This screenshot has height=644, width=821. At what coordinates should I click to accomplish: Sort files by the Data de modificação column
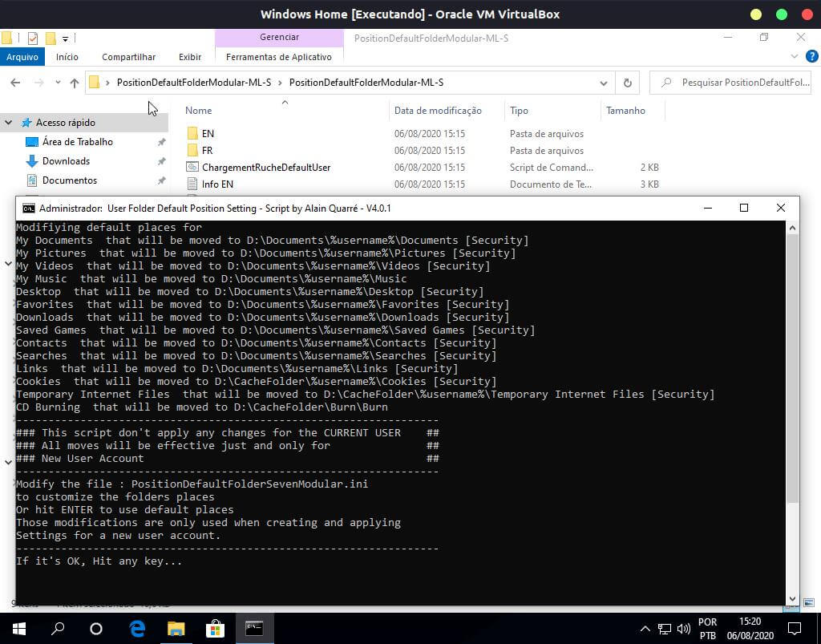point(438,111)
